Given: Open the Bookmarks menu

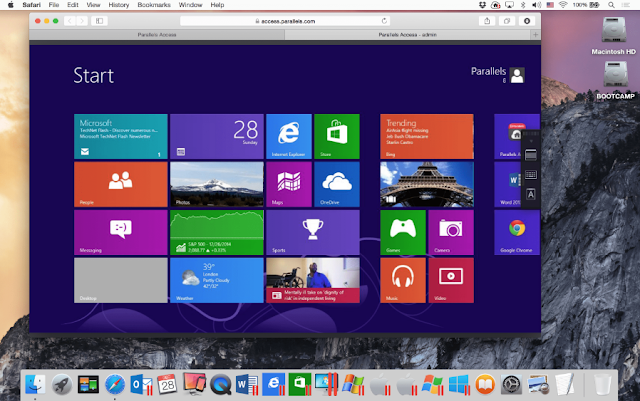Looking at the screenshot, I should 154,5.
